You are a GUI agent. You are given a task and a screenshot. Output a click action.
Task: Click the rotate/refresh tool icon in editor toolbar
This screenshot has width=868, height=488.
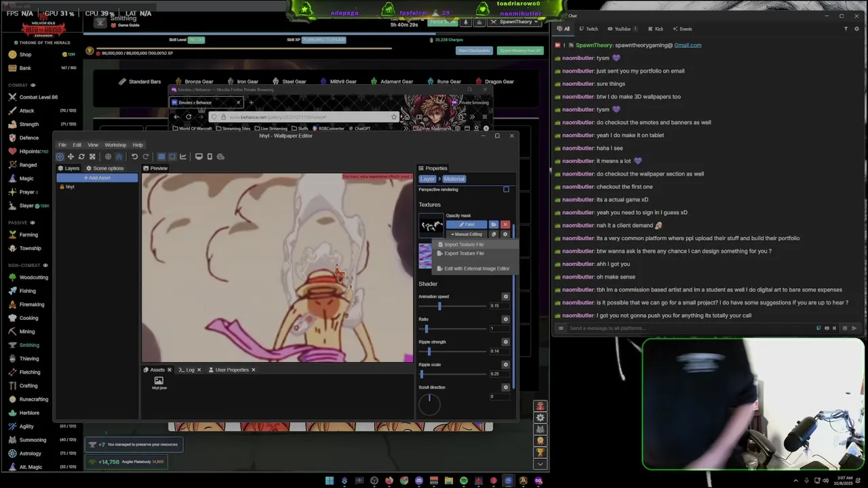[81, 157]
